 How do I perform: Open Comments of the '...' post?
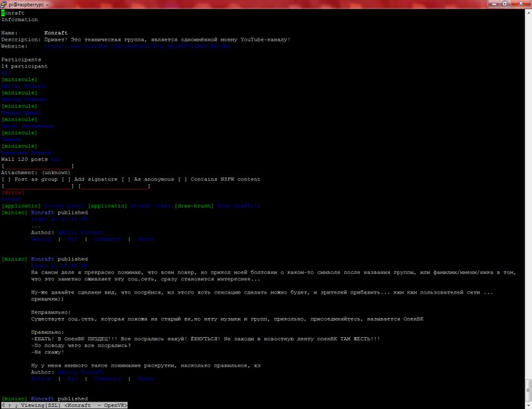(107, 239)
